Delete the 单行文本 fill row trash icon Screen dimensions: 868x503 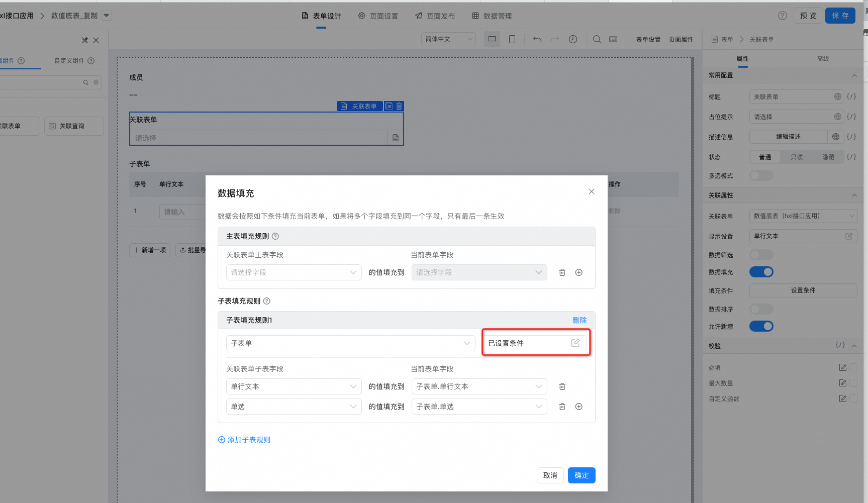(x=562, y=386)
